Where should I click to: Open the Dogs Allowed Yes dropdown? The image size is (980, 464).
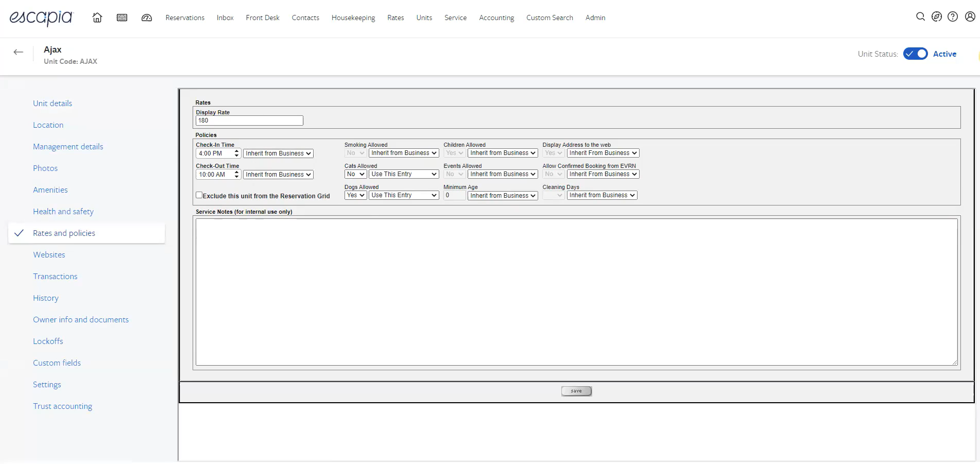355,195
